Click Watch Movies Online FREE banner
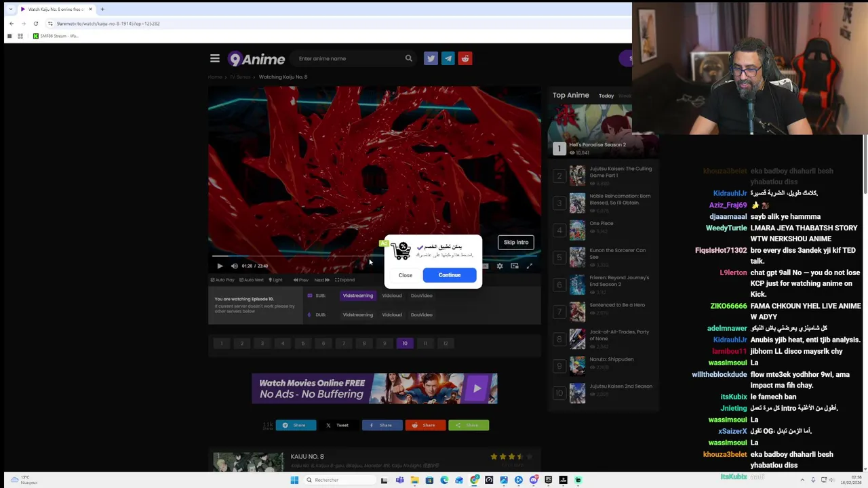The image size is (868, 488). [374, 388]
